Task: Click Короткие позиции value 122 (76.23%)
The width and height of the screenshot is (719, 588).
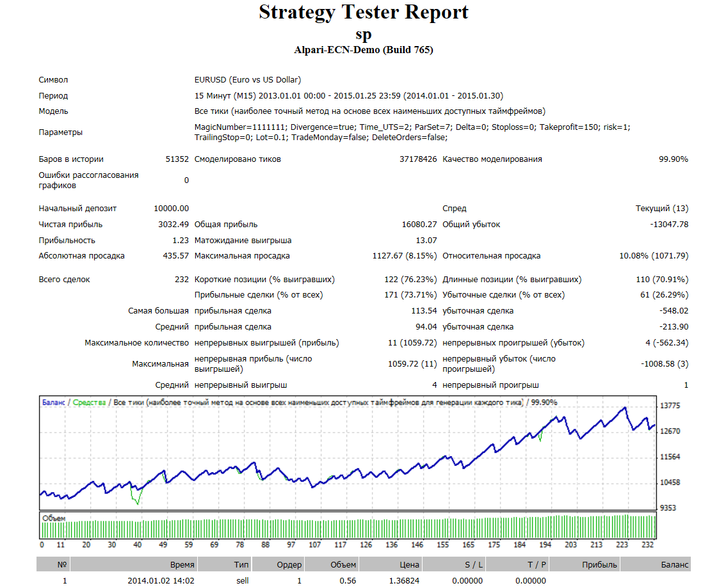Action: point(410,280)
